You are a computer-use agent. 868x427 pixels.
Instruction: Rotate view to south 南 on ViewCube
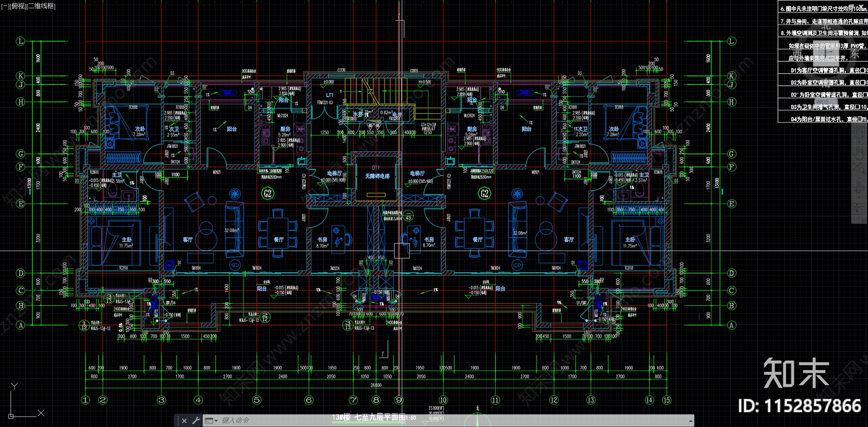tap(826, 82)
